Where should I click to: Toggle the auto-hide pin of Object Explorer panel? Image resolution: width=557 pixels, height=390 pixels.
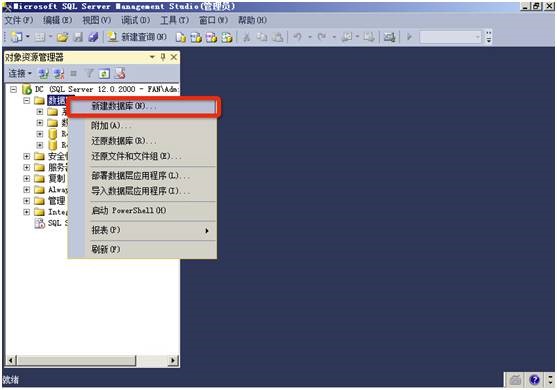tap(163, 57)
